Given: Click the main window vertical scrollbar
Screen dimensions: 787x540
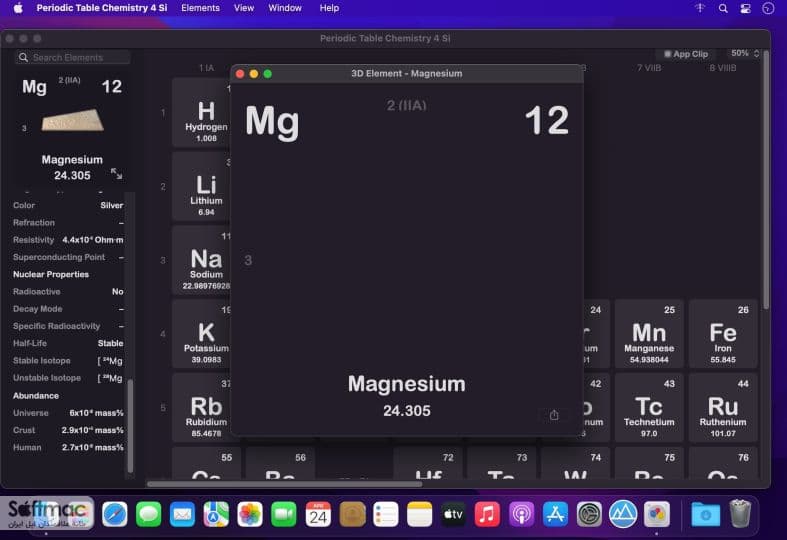Looking at the screenshot, I should click(766, 180).
